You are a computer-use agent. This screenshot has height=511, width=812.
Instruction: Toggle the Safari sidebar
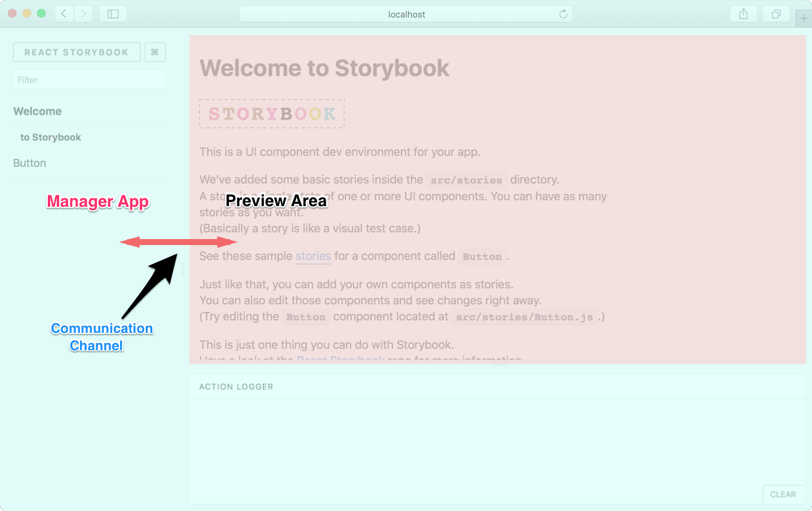click(x=113, y=13)
